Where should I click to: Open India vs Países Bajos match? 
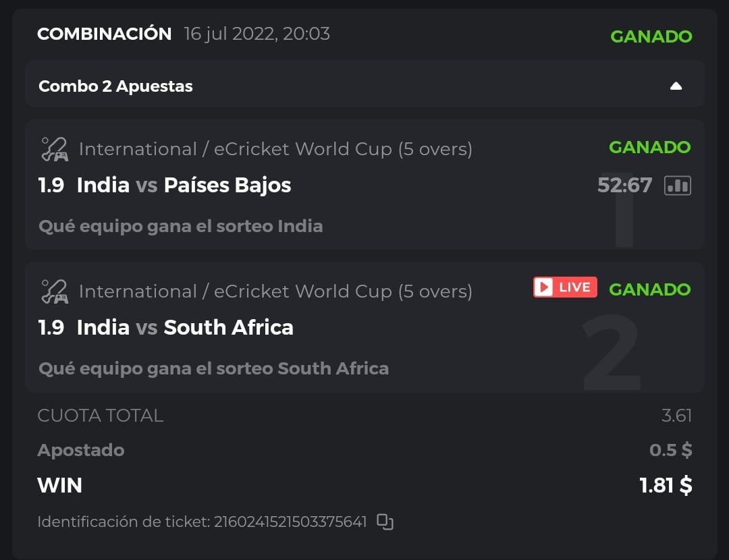184,185
